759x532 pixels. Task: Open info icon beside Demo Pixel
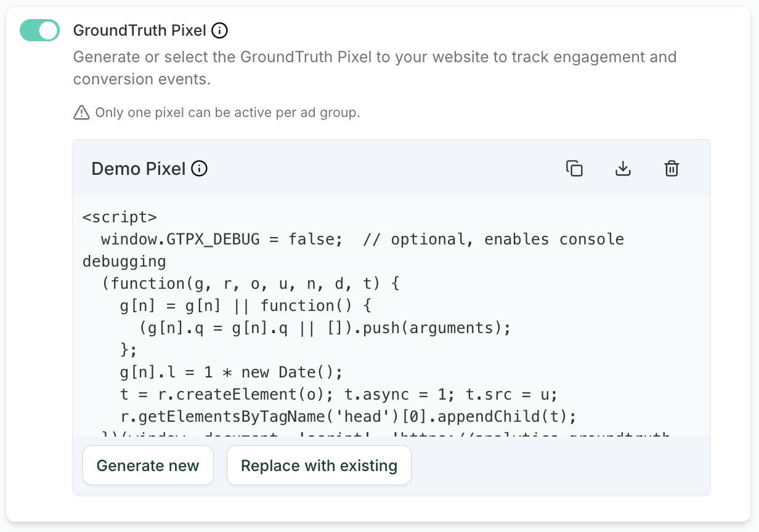(x=199, y=169)
